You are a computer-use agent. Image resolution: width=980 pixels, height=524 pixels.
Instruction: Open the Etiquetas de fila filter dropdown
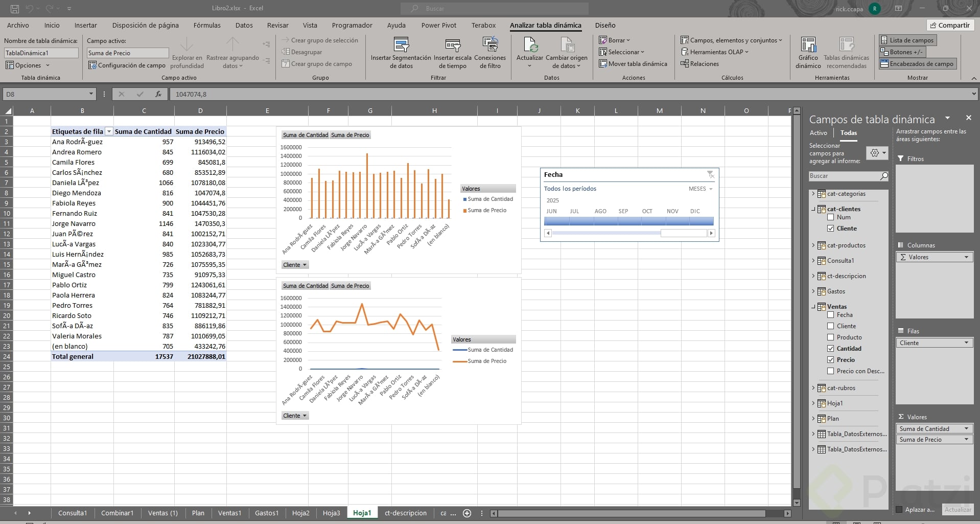(x=108, y=132)
